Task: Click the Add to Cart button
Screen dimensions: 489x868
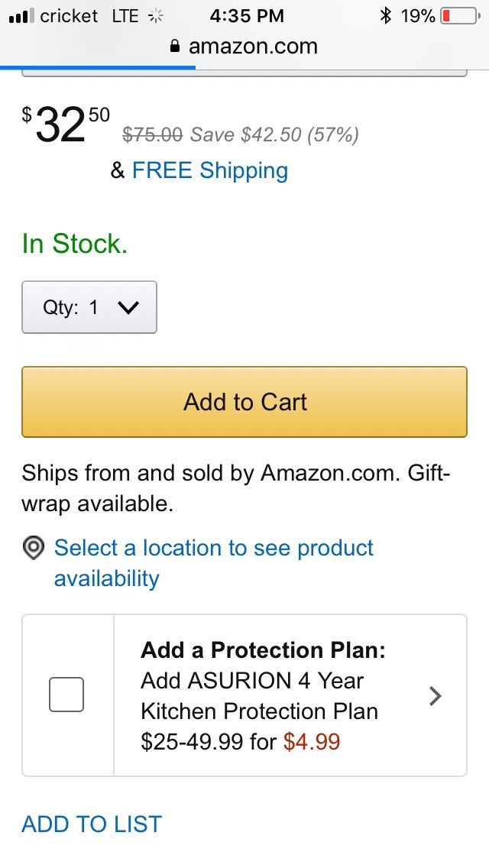Action: [x=244, y=402]
